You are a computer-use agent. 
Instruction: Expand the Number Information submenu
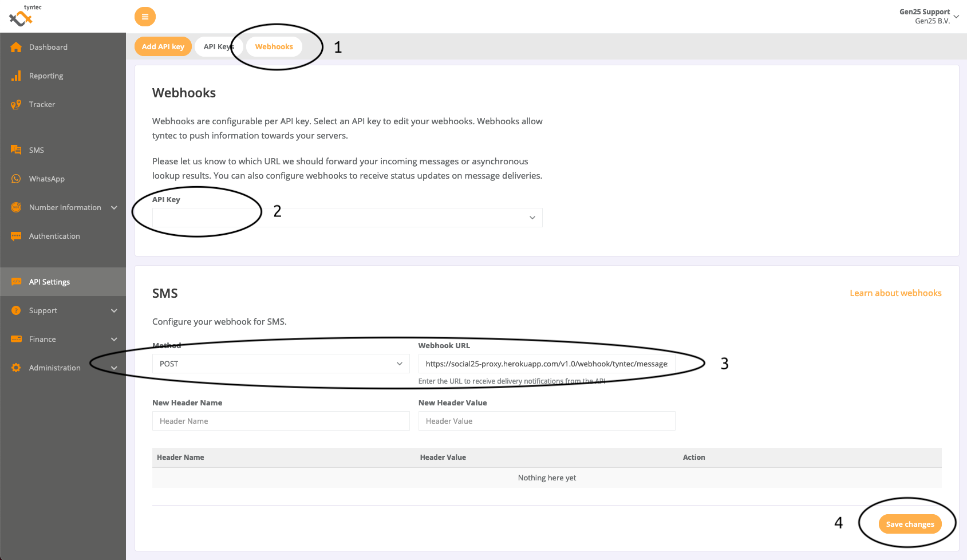[x=114, y=207]
